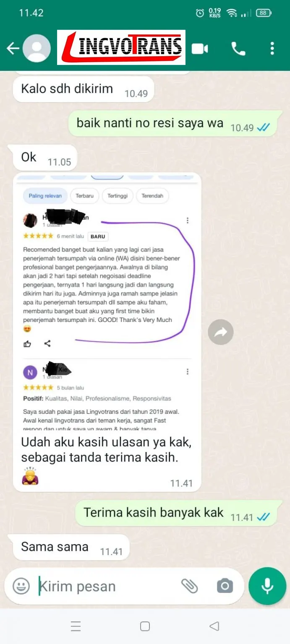This screenshot has width=290, height=644.
Task: Tap the microphone voice message button
Action: 267,586
